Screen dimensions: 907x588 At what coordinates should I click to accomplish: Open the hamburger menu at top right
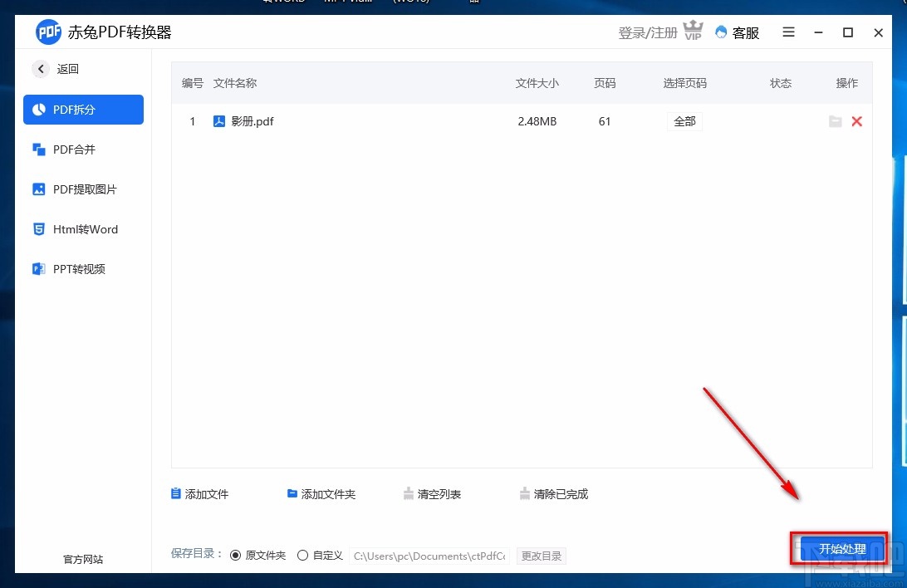(788, 32)
